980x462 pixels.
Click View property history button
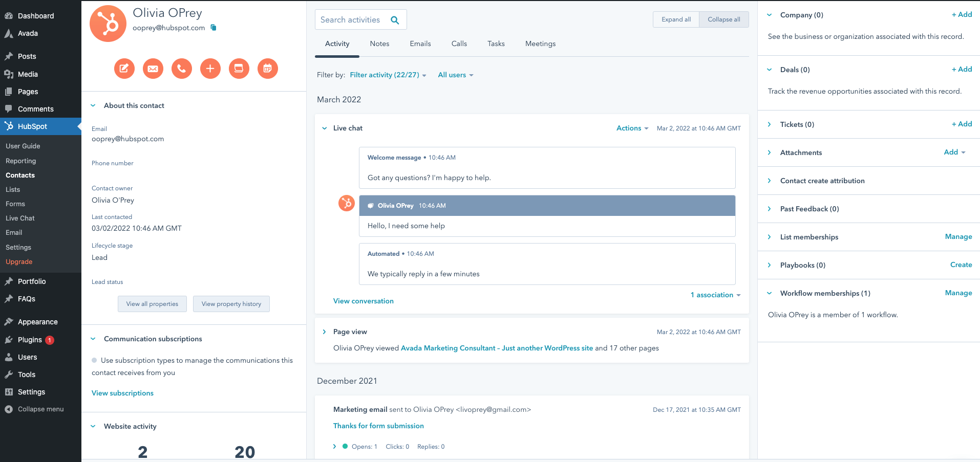click(x=231, y=304)
